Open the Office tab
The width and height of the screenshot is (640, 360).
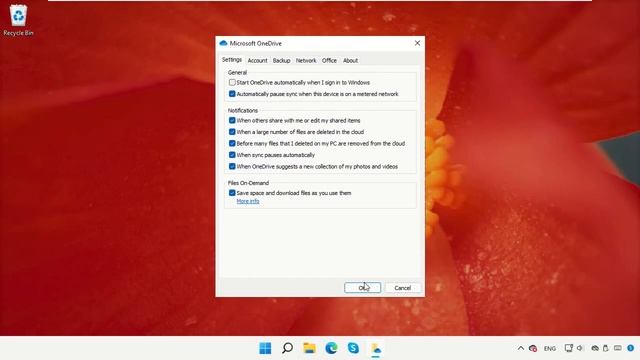tap(329, 60)
